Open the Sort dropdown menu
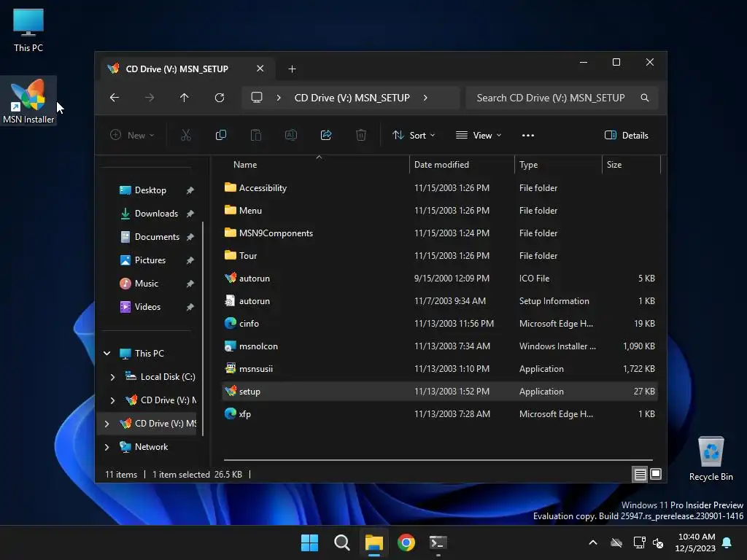The height and width of the screenshot is (560, 747). coord(414,135)
